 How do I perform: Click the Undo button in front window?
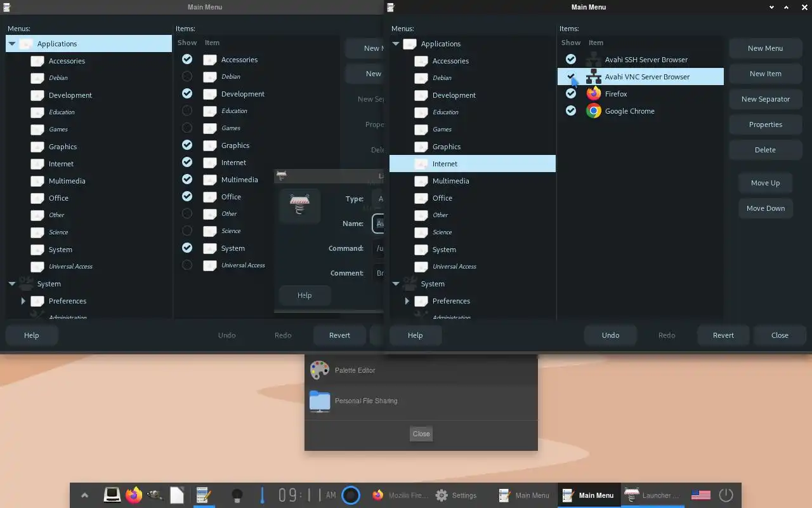click(x=610, y=335)
